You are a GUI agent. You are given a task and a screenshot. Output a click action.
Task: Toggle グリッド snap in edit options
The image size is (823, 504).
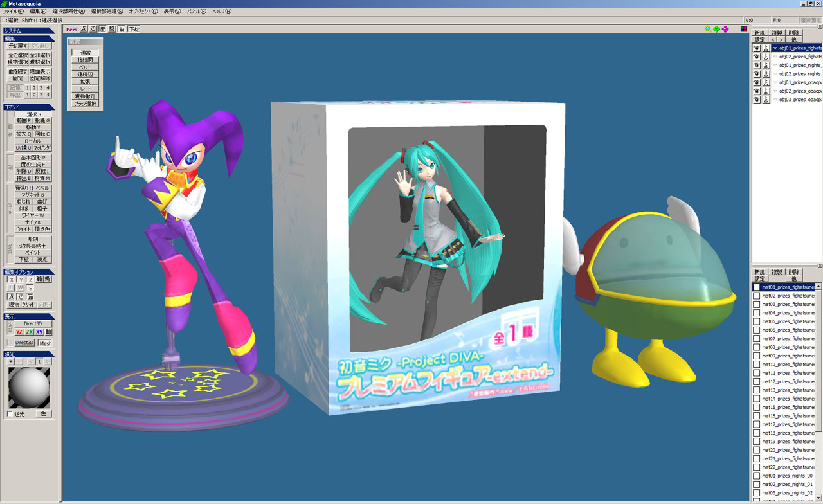click(x=29, y=305)
